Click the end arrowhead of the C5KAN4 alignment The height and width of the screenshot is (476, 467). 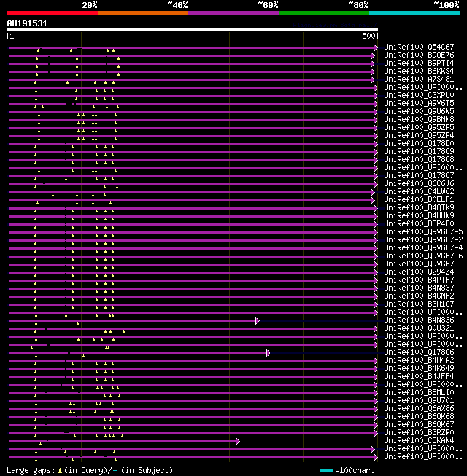[238, 442]
